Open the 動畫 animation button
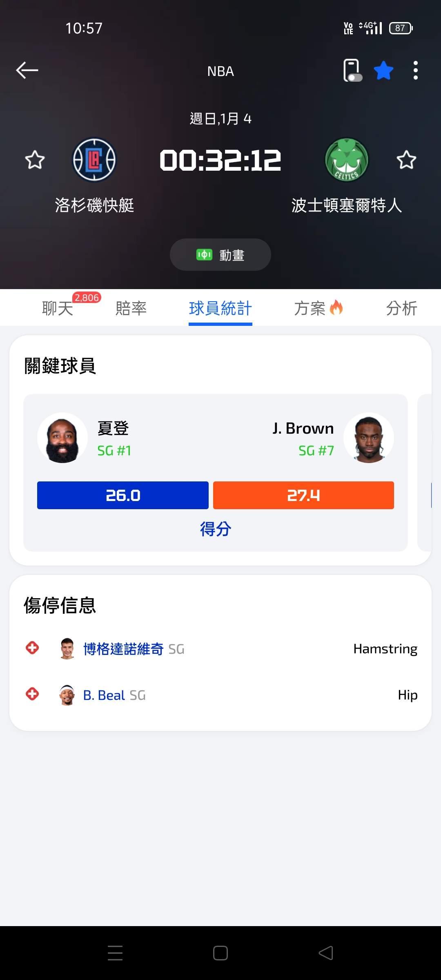Image resolution: width=441 pixels, height=980 pixels. coord(220,255)
